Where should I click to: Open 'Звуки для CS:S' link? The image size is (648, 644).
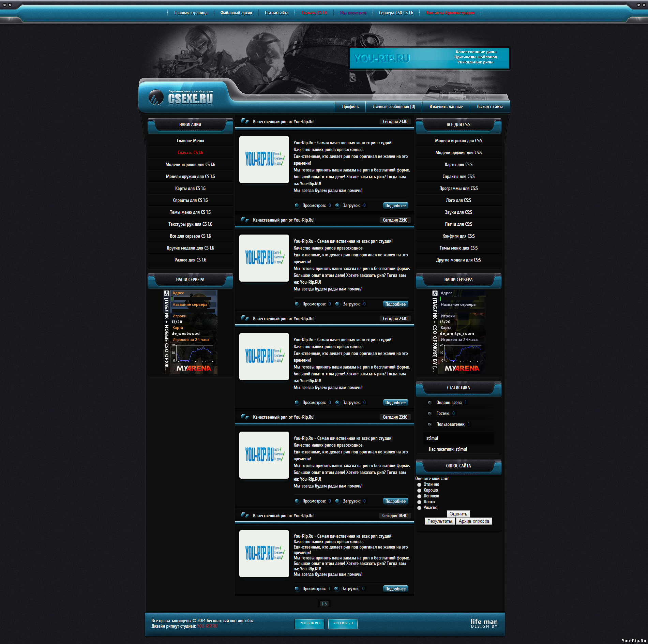[458, 212]
